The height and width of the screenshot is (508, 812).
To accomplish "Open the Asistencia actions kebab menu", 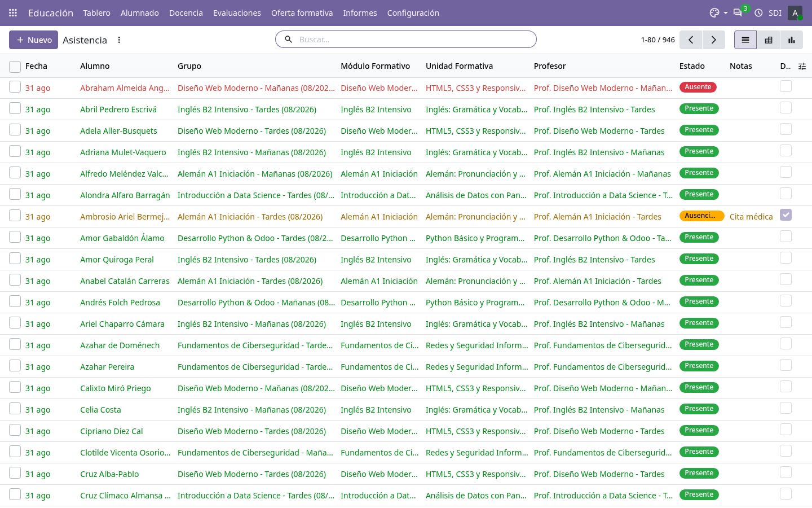I will pyautogui.click(x=119, y=40).
